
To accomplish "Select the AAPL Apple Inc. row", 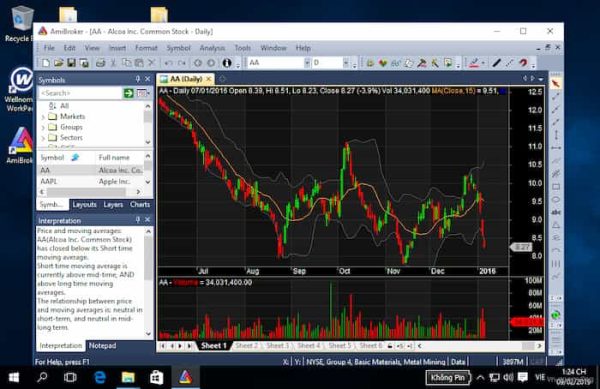I will click(91, 181).
